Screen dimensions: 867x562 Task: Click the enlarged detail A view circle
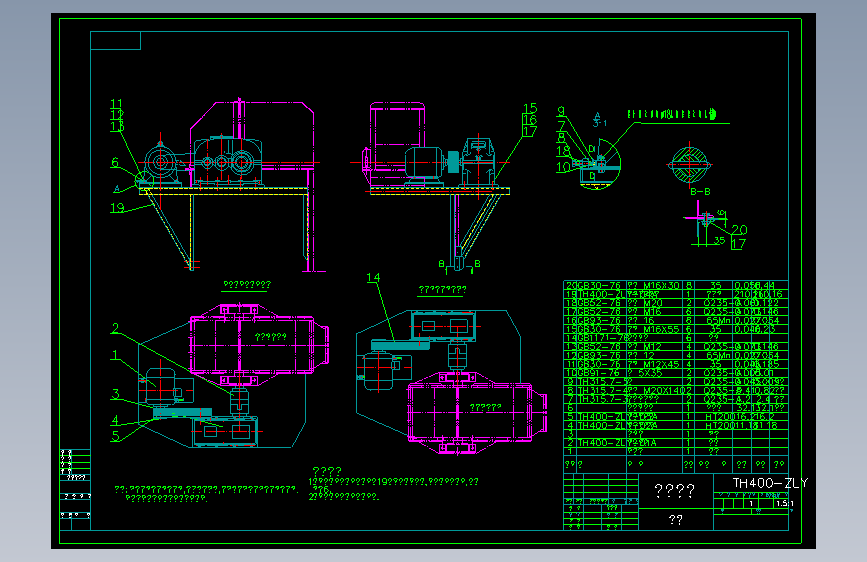click(x=599, y=164)
